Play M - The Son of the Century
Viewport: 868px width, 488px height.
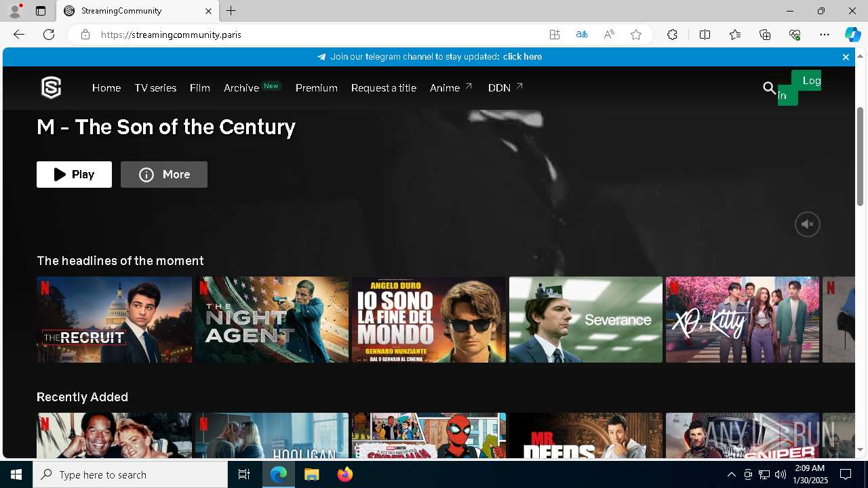(x=74, y=174)
